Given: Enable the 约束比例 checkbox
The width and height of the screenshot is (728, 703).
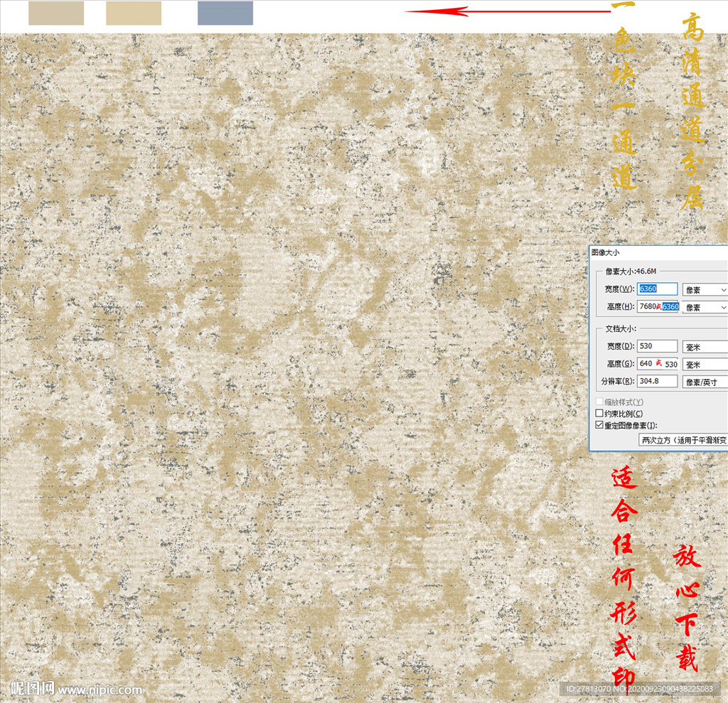Looking at the screenshot, I should [599, 413].
